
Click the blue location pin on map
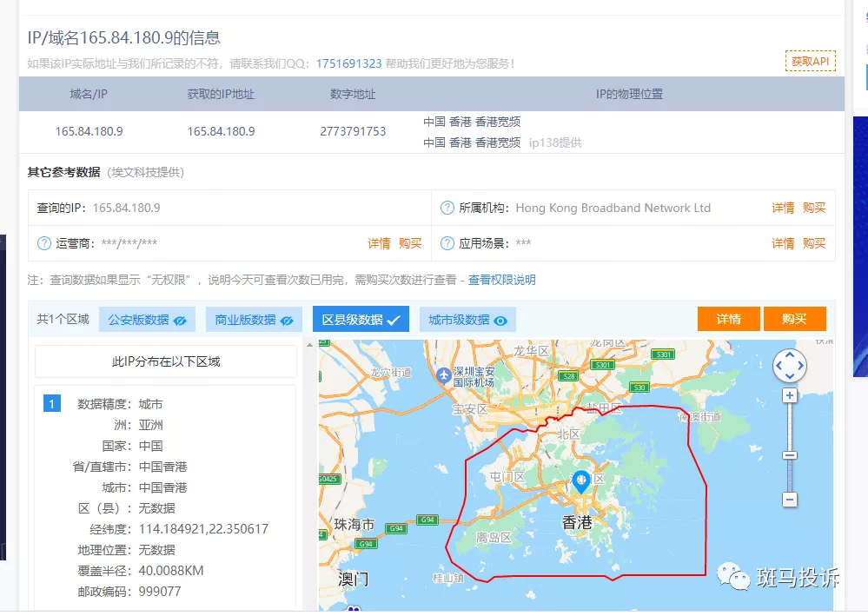pyautogui.click(x=580, y=480)
